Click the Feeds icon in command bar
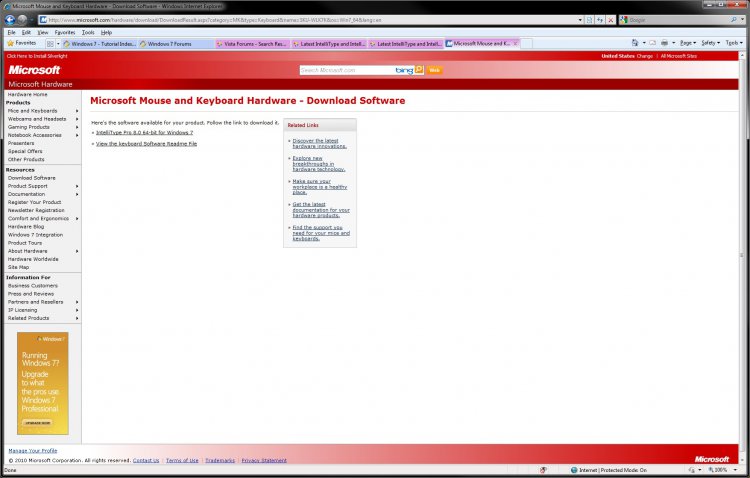The width and height of the screenshot is (750, 478). click(x=652, y=43)
